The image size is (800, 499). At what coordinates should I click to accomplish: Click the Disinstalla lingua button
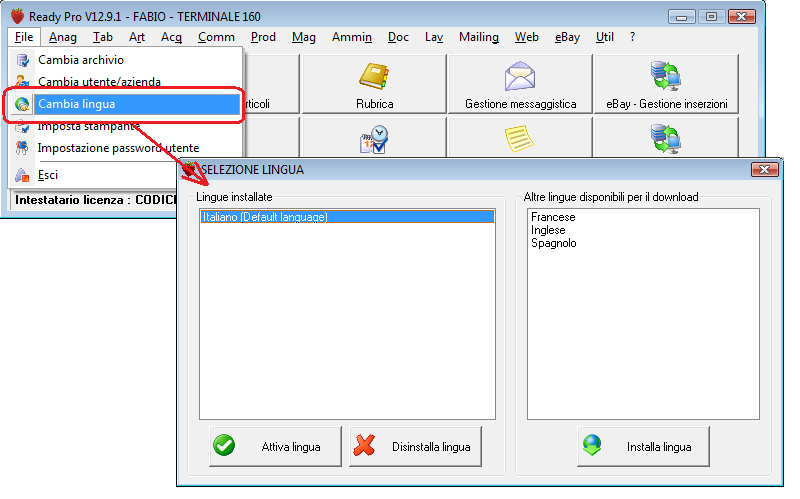(x=415, y=446)
